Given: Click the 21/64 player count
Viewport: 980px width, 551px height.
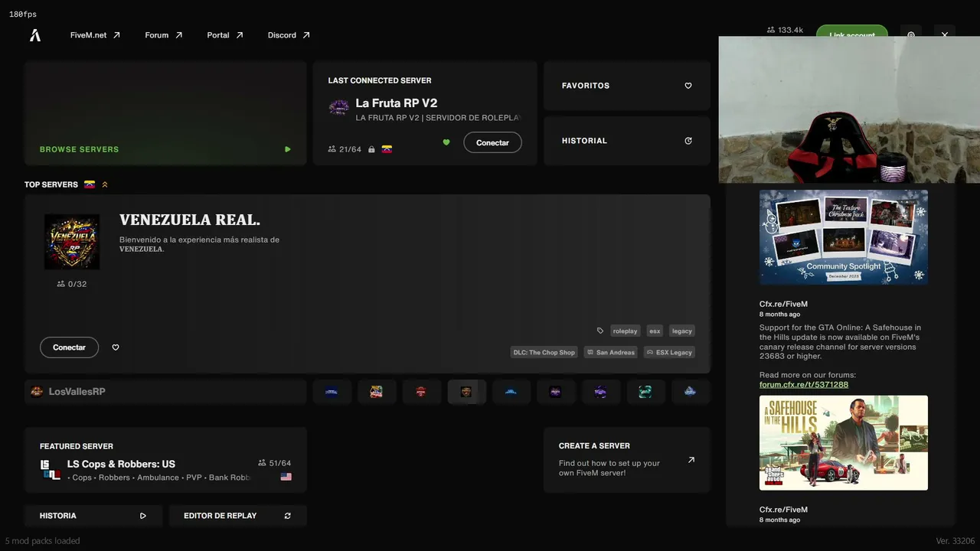Looking at the screenshot, I should tap(345, 149).
